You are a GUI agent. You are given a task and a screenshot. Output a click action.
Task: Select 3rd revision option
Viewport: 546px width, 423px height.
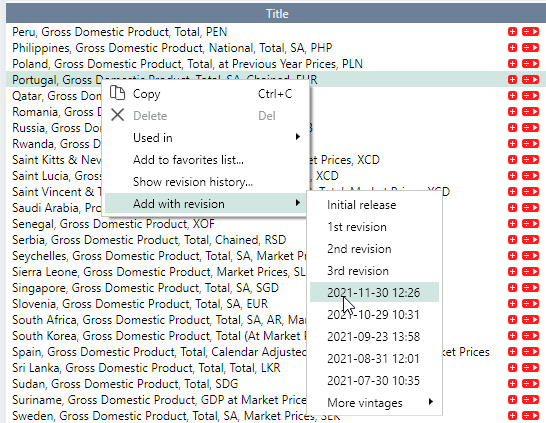coord(358,271)
